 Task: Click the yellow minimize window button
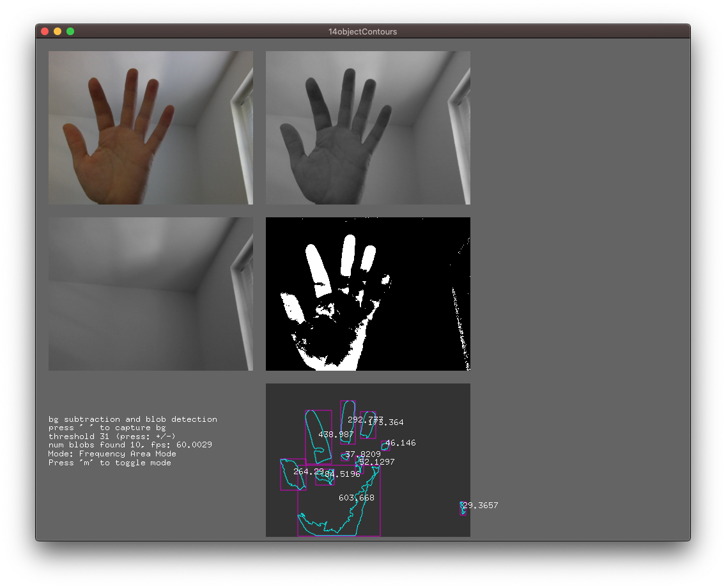(58, 31)
